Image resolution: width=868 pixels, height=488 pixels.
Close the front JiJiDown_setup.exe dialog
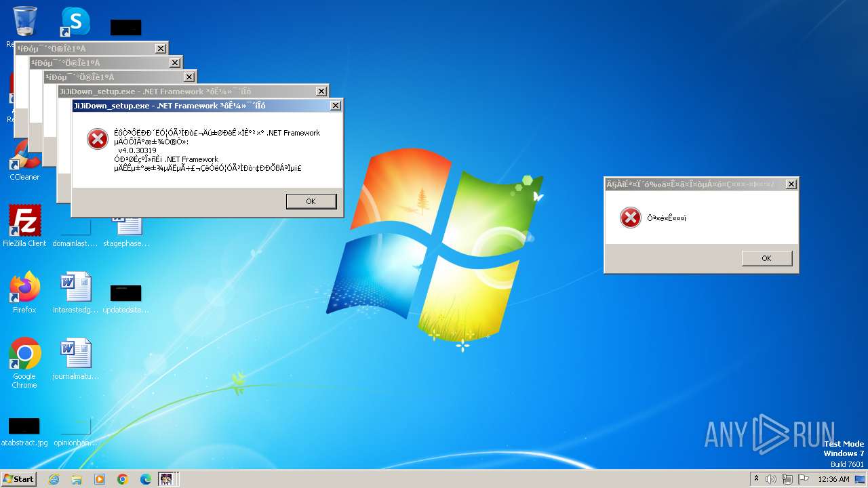point(335,106)
